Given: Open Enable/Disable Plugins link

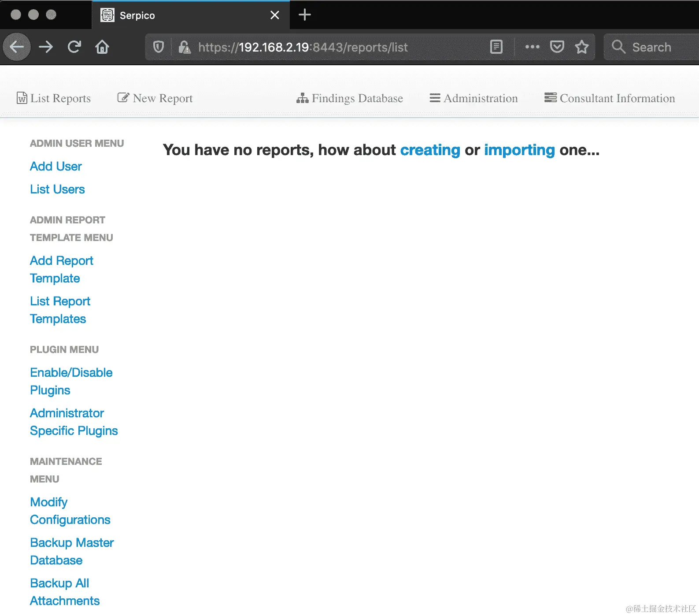Looking at the screenshot, I should click(71, 381).
